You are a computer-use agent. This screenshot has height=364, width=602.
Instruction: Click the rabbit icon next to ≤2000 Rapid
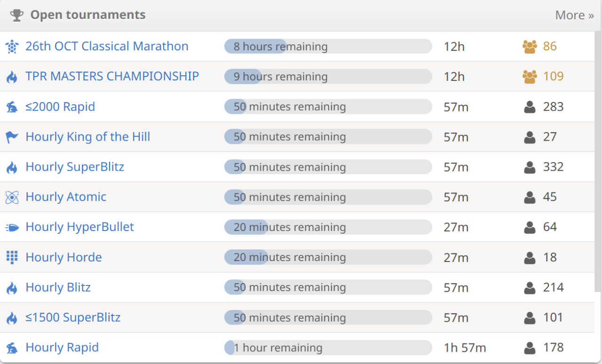tap(12, 107)
